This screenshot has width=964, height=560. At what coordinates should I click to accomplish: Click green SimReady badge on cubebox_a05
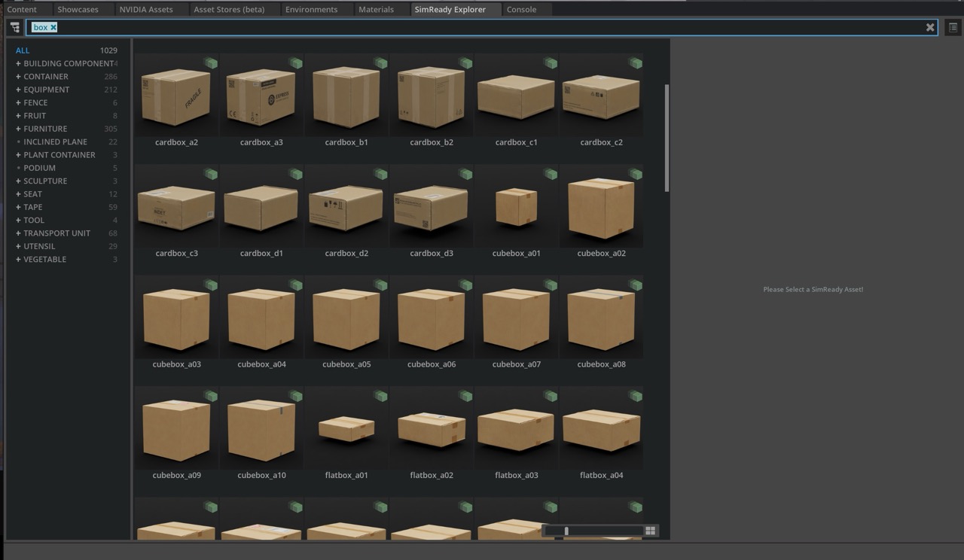(381, 285)
